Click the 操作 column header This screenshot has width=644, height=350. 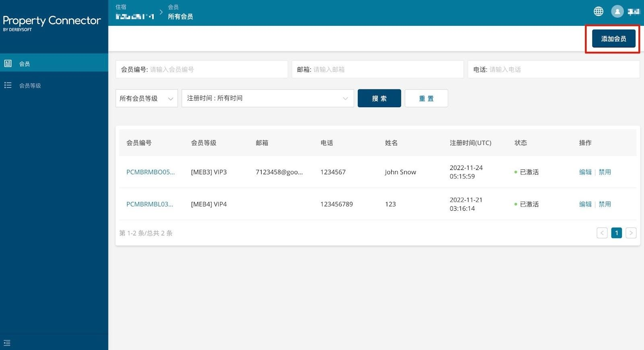point(585,143)
